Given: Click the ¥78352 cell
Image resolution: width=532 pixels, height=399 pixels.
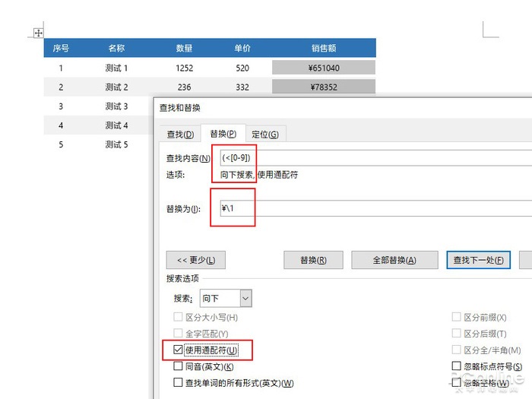Looking at the screenshot, I should click(x=324, y=87).
